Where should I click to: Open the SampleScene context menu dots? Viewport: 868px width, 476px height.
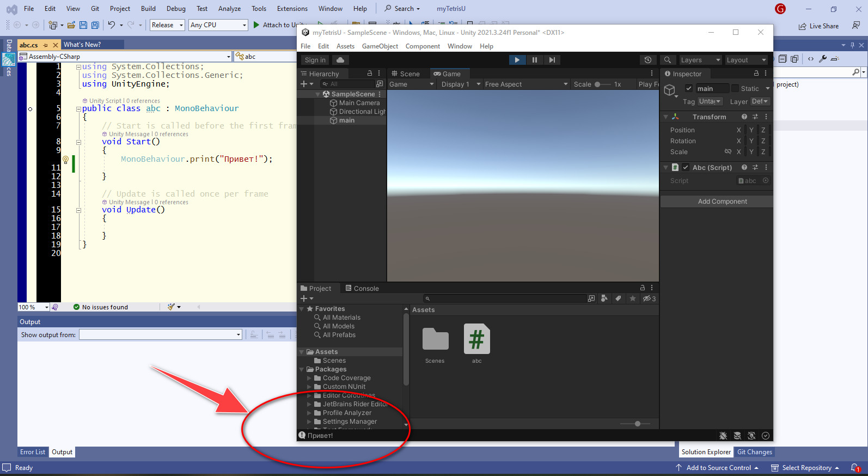(380, 94)
